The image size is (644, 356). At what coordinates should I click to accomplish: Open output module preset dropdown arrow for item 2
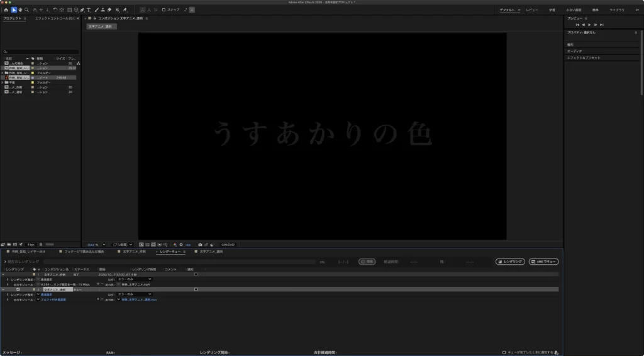[x=38, y=300]
